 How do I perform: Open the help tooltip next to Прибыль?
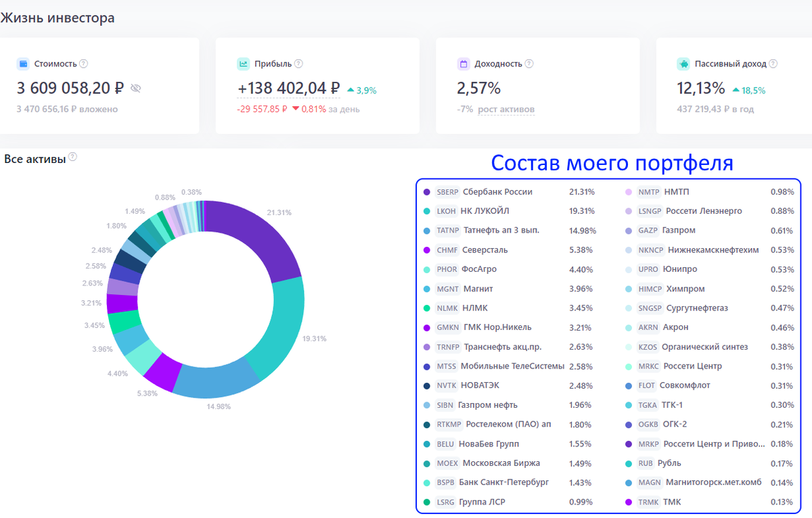298,64
